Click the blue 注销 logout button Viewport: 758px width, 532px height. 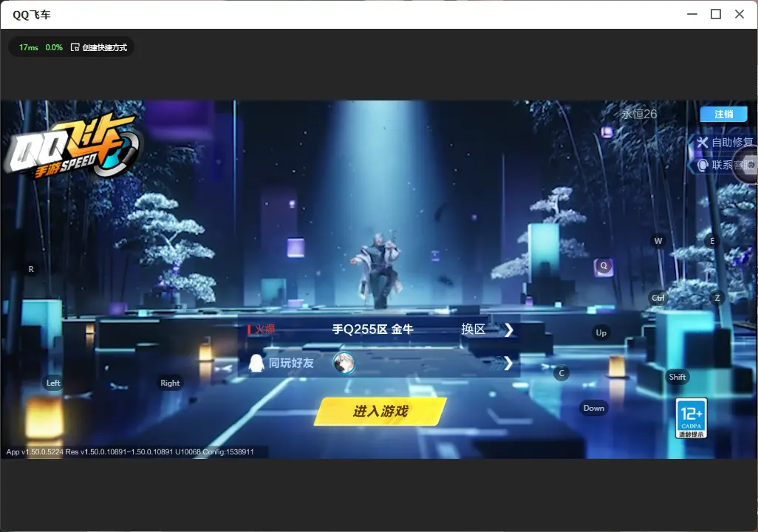724,114
